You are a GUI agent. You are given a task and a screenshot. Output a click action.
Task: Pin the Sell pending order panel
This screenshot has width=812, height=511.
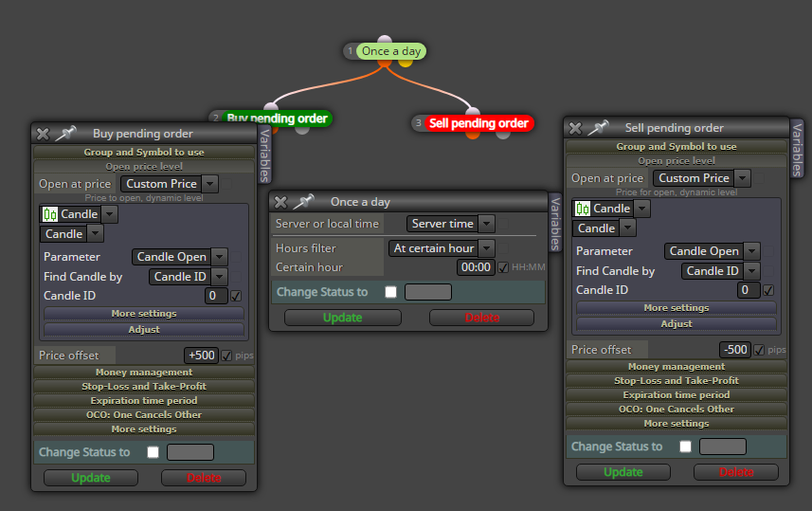point(598,127)
